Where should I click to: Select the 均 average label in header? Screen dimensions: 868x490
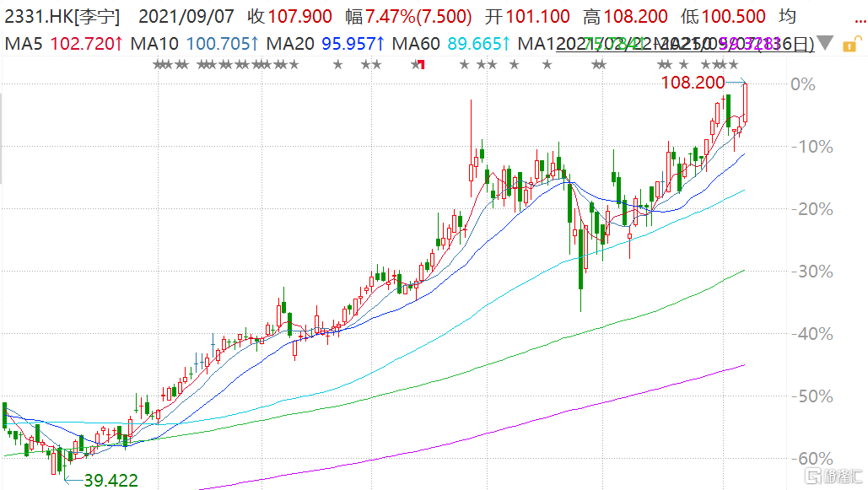(787, 17)
